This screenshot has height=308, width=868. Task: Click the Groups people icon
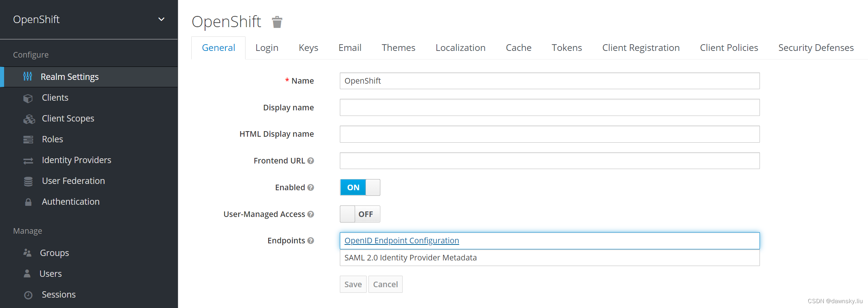[x=27, y=253]
